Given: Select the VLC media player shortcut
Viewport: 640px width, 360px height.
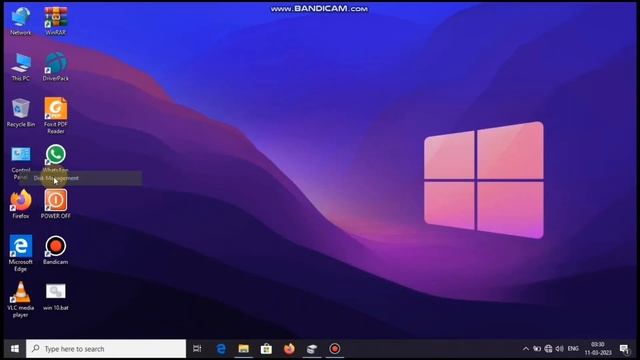Looking at the screenshot, I should (21, 300).
